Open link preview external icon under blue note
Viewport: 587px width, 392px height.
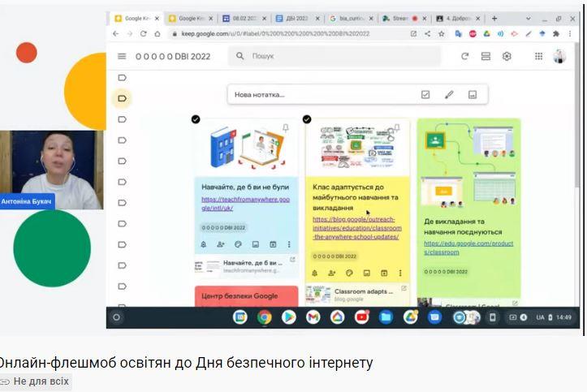coord(292,259)
